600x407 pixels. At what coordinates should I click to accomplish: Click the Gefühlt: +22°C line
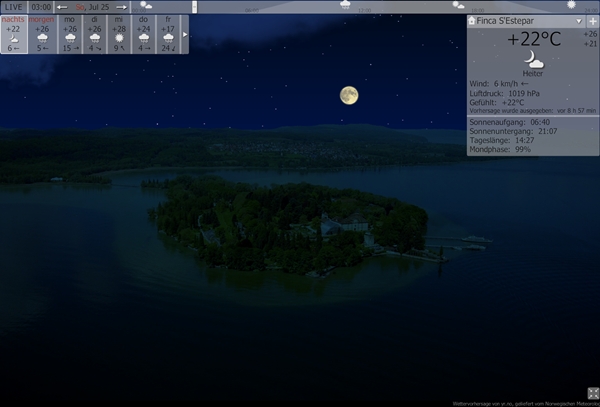[x=497, y=103]
